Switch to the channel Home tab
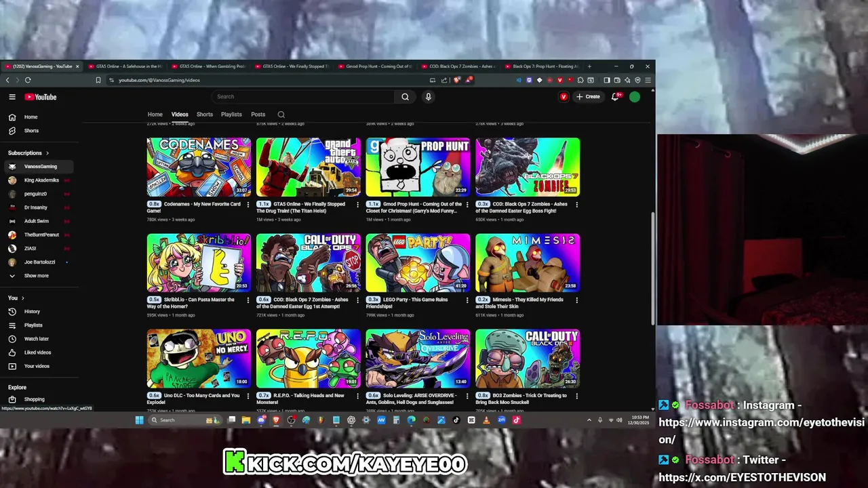This screenshot has width=868, height=488. coord(155,115)
